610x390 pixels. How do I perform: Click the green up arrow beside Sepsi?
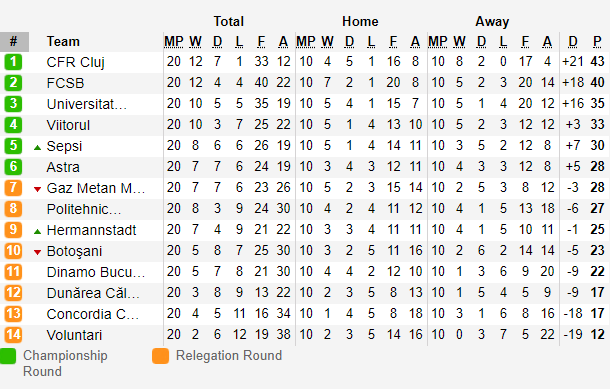[37, 148]
